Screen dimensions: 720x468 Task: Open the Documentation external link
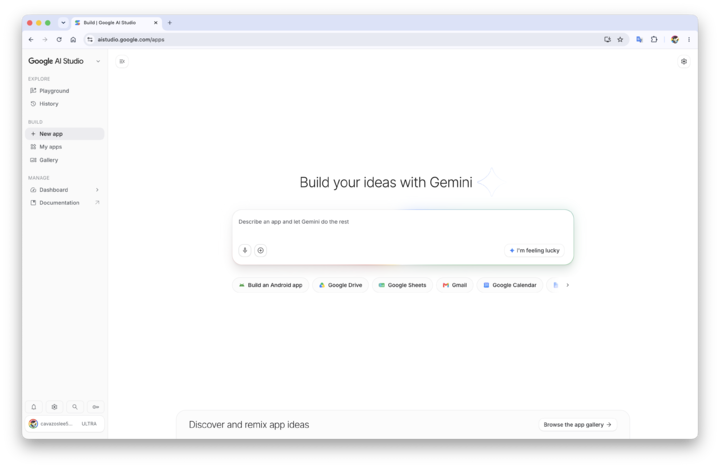(x=65, y=203)
